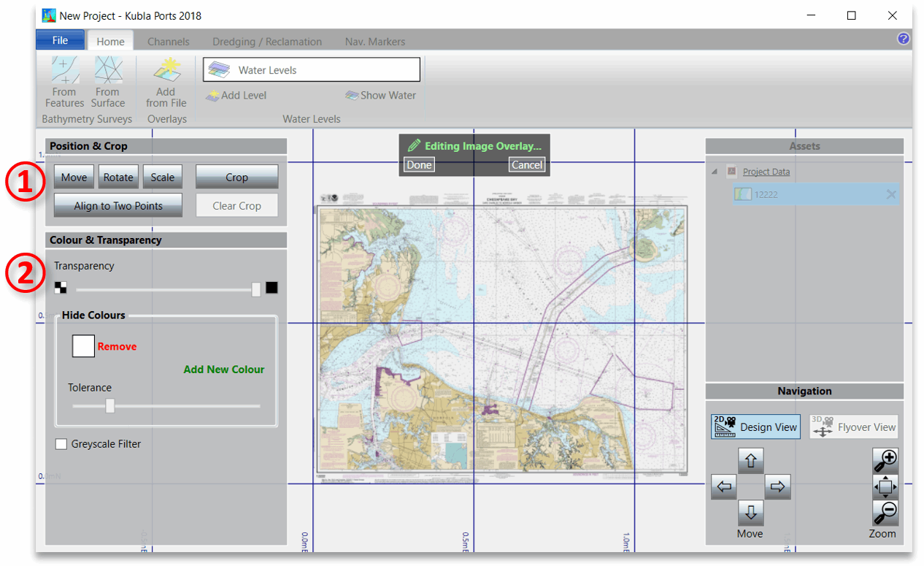The height and width of the screenshot is (566, 924).
Task: Click the Rotate button
Action: pyautogui.click(x=118, y=177)
